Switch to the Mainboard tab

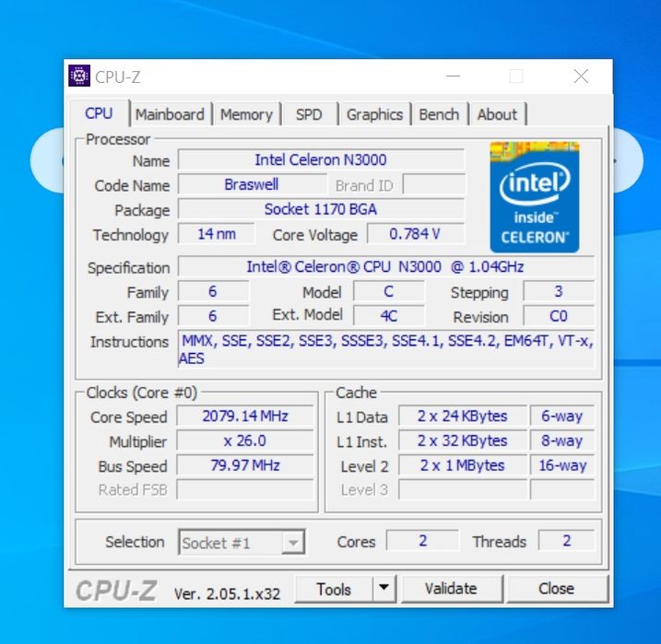point(170,114)
